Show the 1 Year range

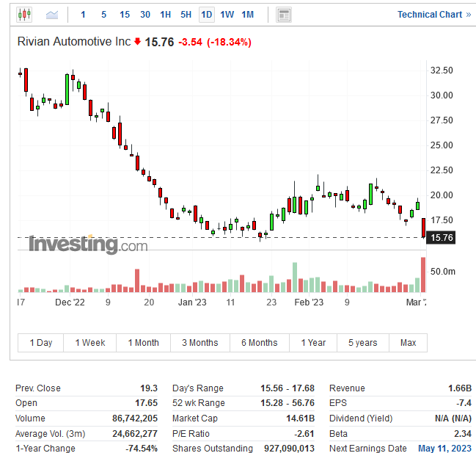coord(313,343)
